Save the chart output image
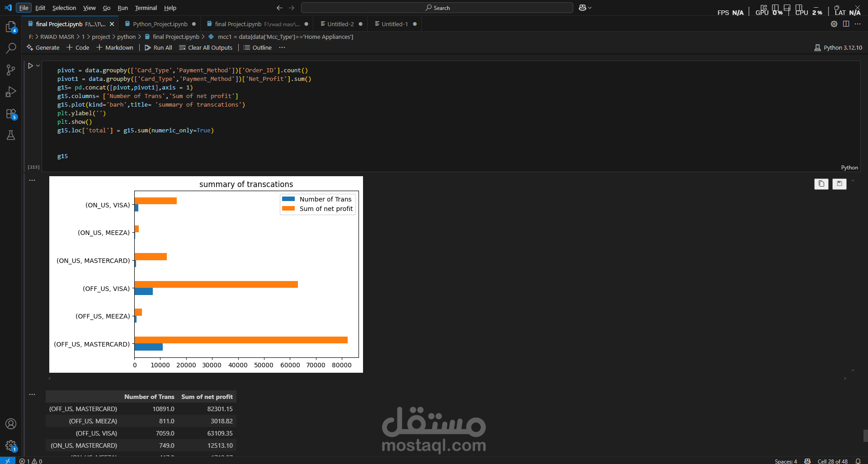Image resolution: width=868 pixels, height=464 pixels. tap(840, 184)
